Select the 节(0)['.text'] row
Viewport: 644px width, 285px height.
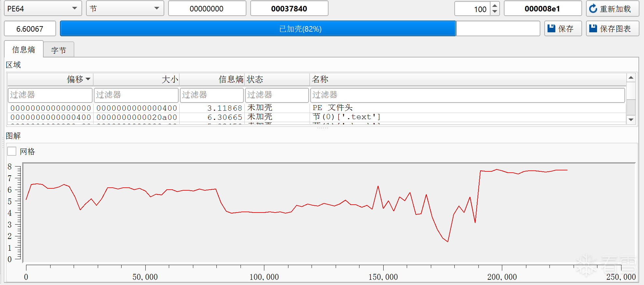346,117
